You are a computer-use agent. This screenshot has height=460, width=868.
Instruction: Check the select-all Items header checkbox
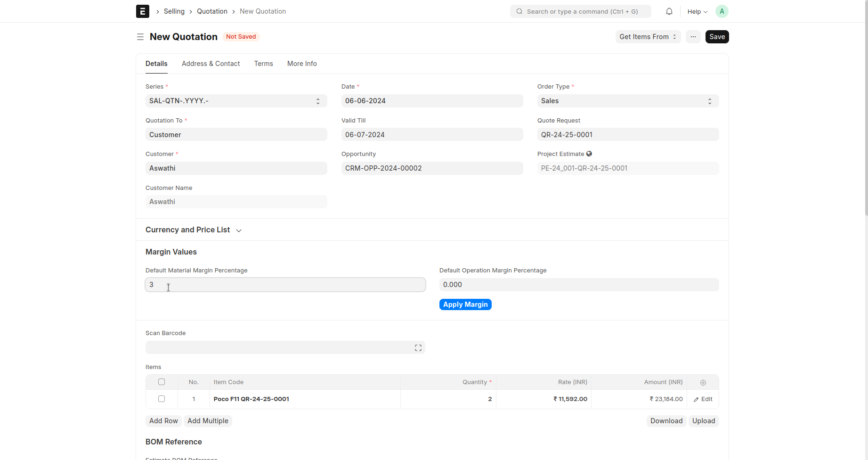(162, 382)
